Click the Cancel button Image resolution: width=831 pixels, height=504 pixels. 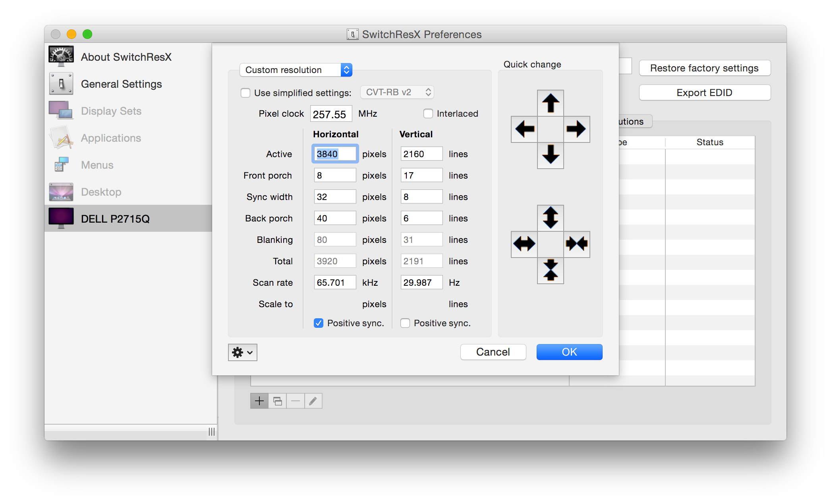point(493,352)
